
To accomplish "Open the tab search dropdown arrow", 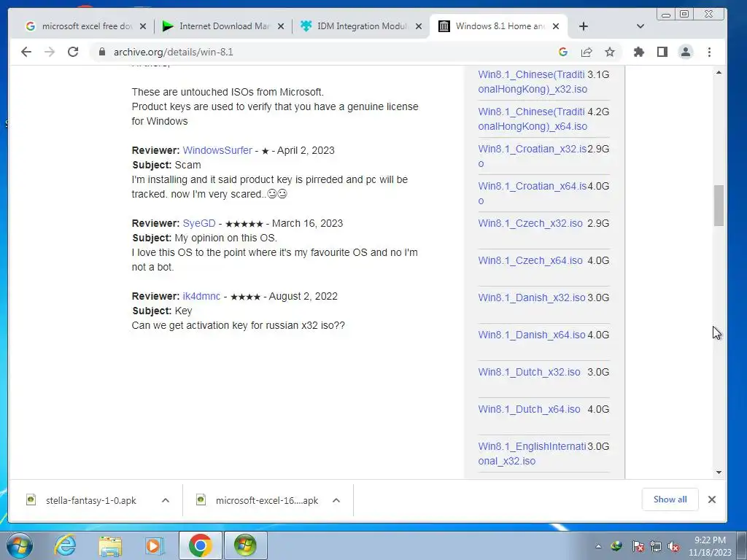I will tap(640, 26).
